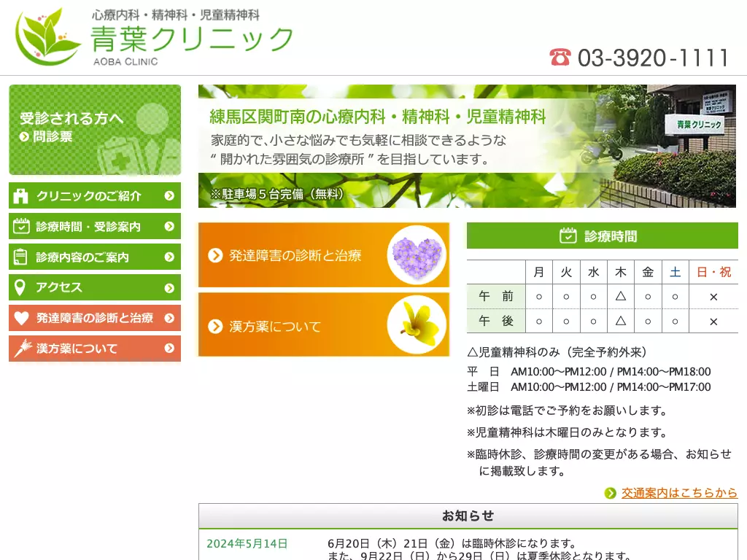The height and width of the screenshot is (560, 747).
Task: Follow the 交通案内はこちらから link
Action: tap(679, 494)
